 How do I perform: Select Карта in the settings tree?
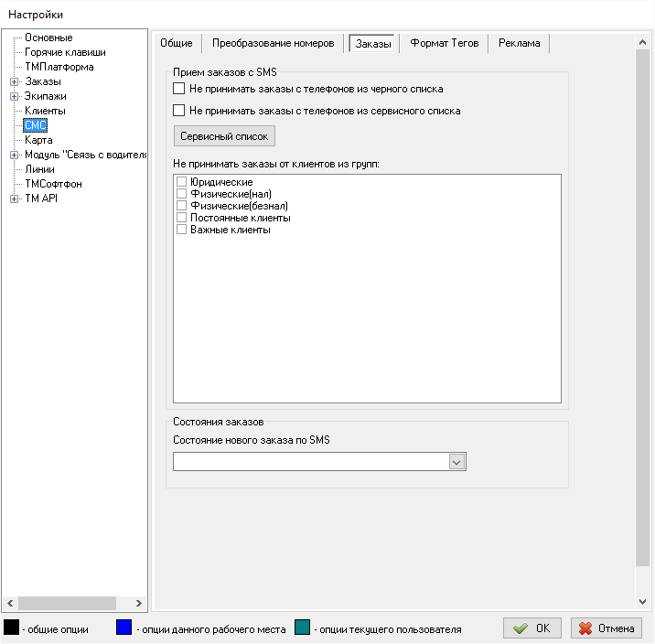[x=38, y=140]
